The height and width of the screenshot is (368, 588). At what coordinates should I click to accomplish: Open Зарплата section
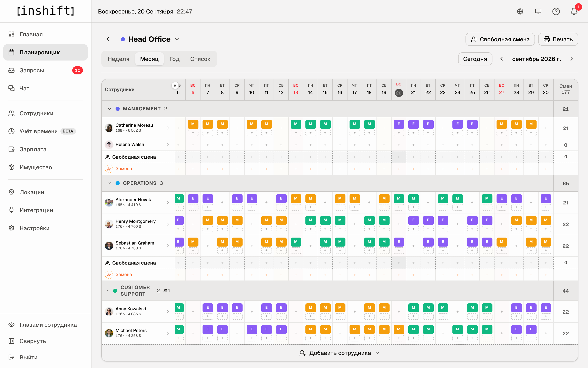[46, 149]
